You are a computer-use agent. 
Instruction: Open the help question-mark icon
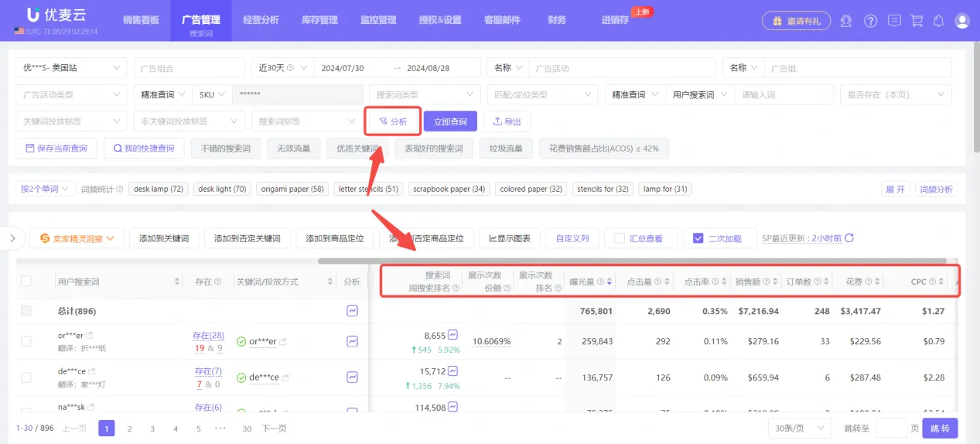[871, 21]
